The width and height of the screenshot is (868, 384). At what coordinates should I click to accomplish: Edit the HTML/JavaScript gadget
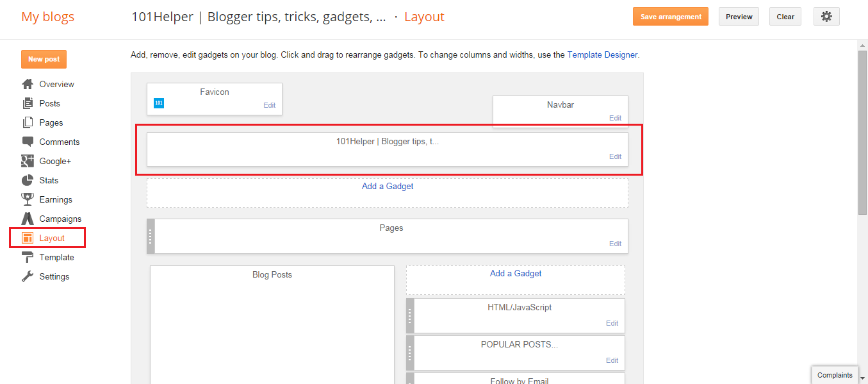click(612, 323)
